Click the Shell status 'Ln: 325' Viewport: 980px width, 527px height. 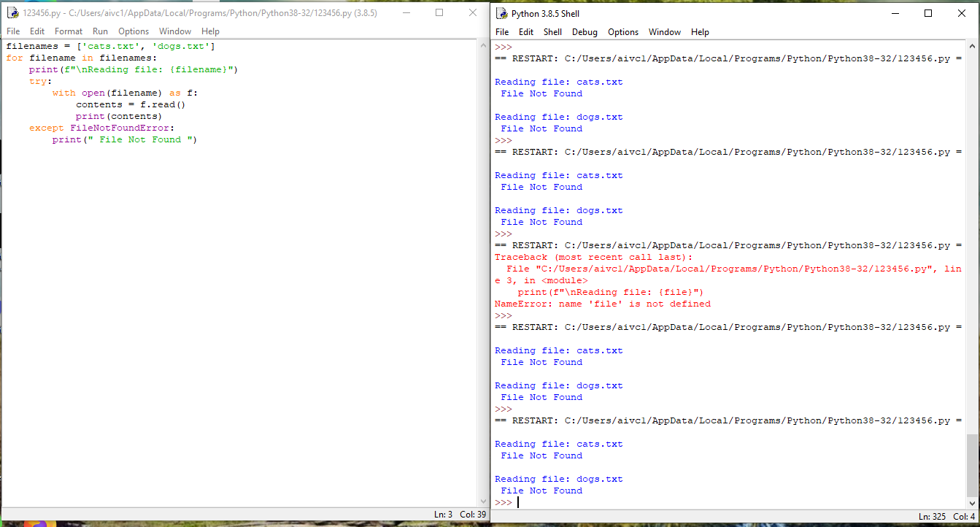click(x=931, y=517)
